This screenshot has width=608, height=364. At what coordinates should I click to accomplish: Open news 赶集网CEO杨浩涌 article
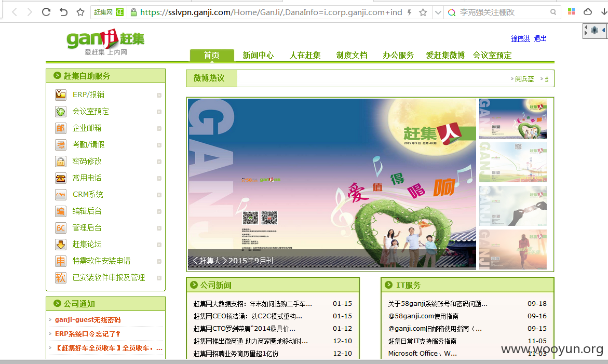coord(248,316)
